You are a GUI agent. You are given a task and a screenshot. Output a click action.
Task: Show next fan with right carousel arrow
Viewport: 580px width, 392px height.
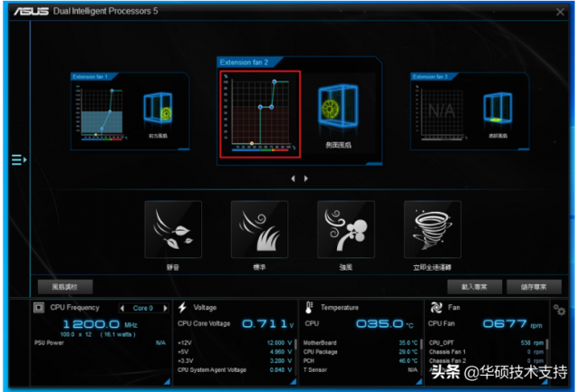[306, 178]
